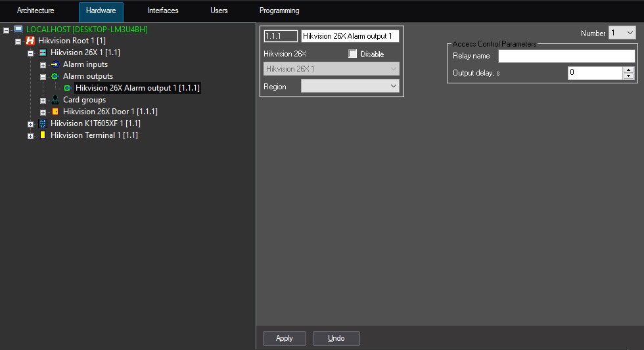Click the object ID field 1.1.1
The image size is (644, 350).
[281, 36]
